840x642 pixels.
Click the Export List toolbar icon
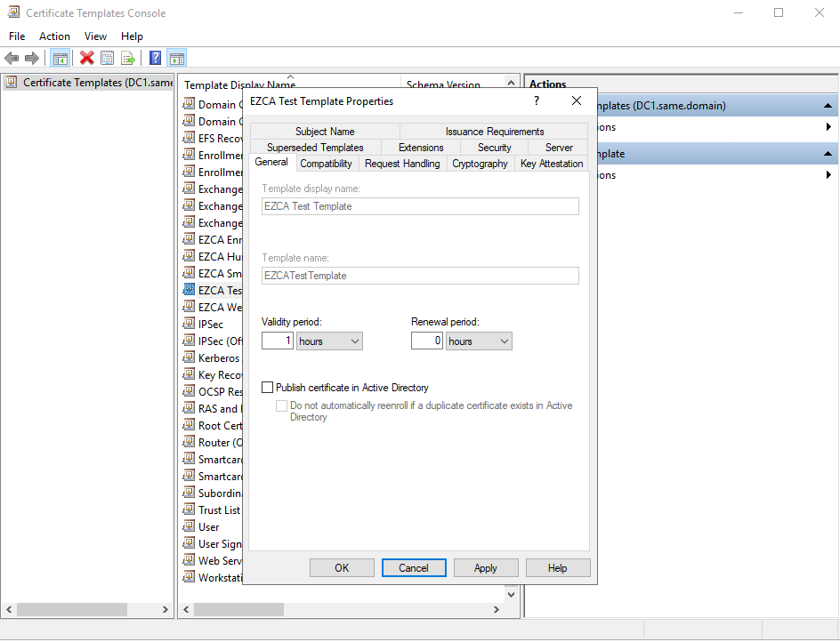[x=128, y=59]
